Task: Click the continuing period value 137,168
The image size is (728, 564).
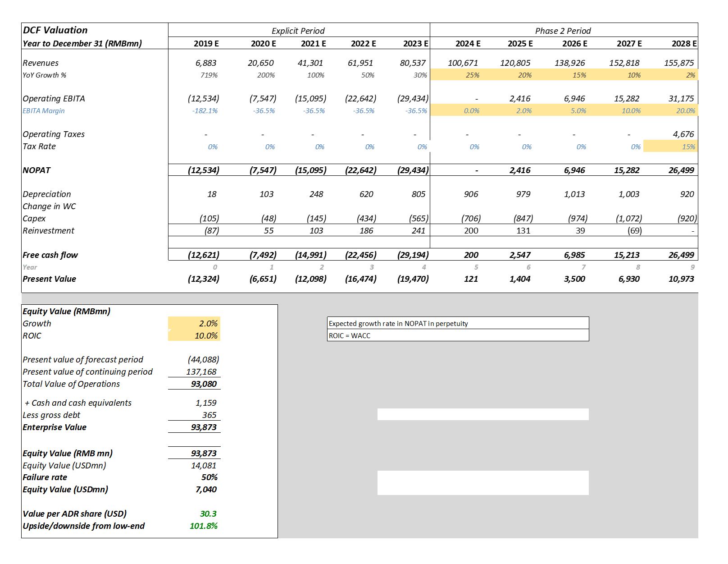Action: pos(201,371)
